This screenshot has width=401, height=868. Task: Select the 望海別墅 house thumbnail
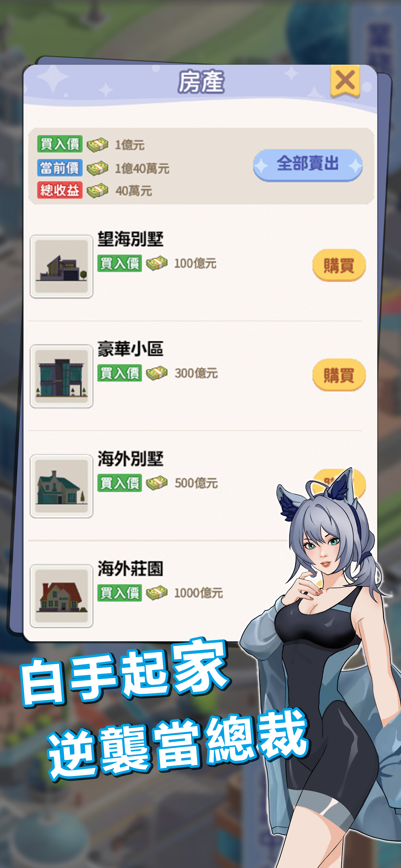(61, 266)
